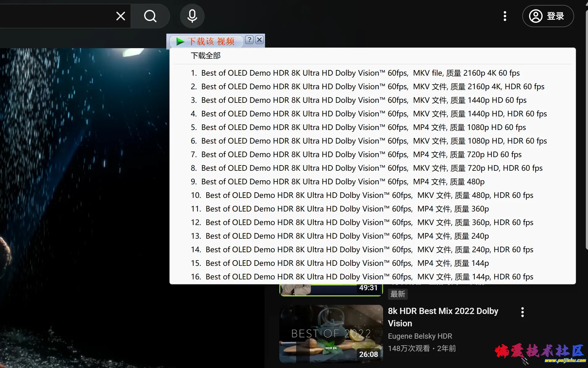Choose MKV 2160p 4K 60 fps option one

[355, 73]
